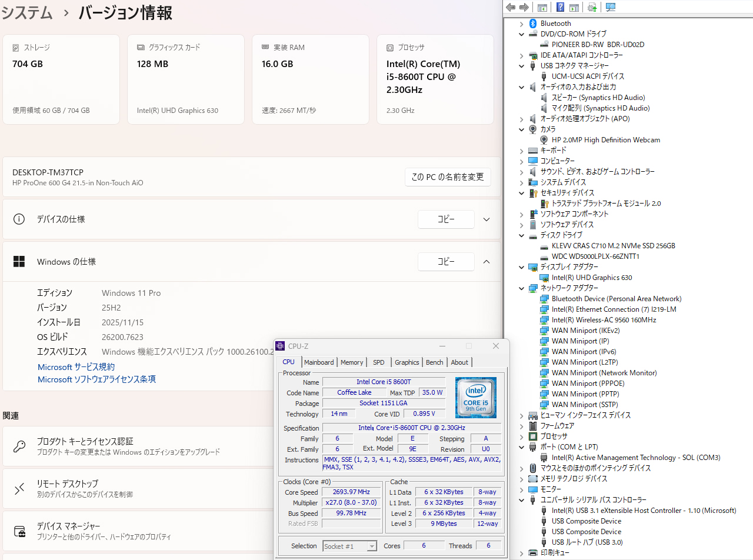Click the Forward arrow in Device Manager toolbar

pos(524,7)
